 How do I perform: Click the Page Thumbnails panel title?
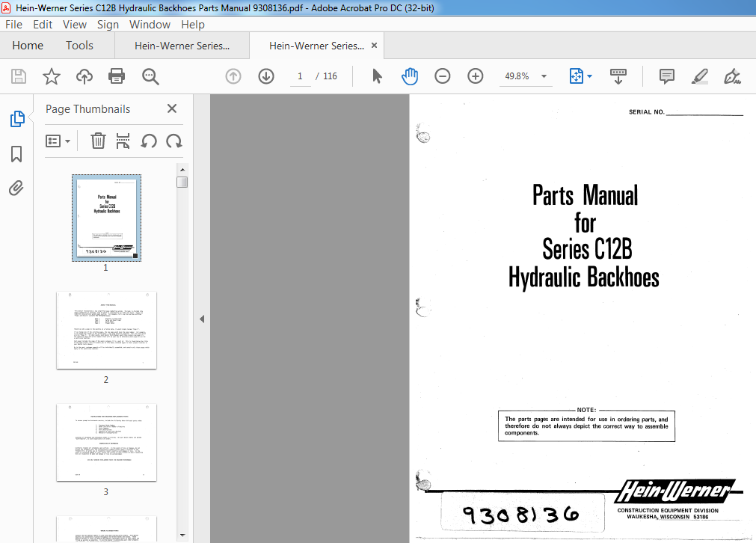pos(87,109)
